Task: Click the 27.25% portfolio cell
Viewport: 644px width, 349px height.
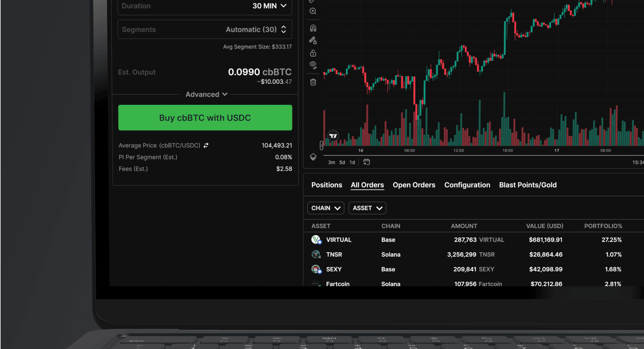Action: click(611, 240)
